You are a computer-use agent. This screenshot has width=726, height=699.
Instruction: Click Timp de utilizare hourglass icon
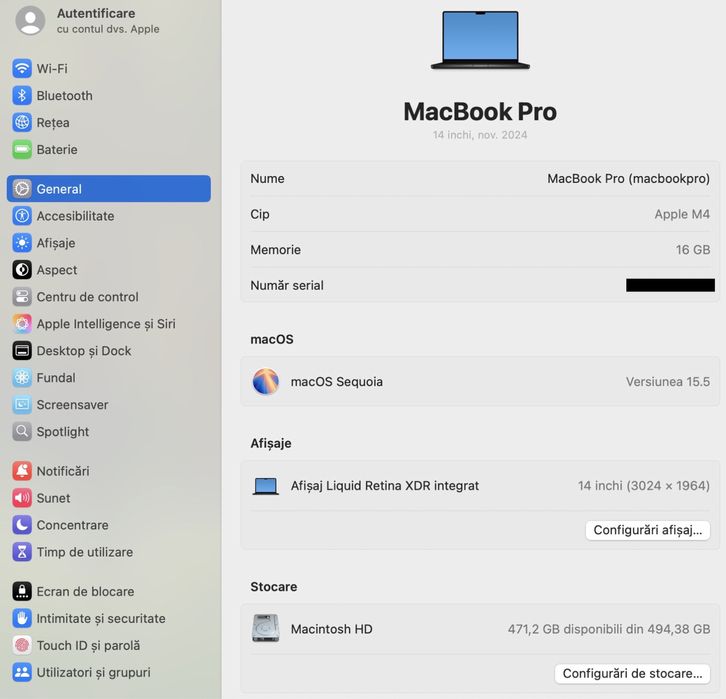click(22, 552)
